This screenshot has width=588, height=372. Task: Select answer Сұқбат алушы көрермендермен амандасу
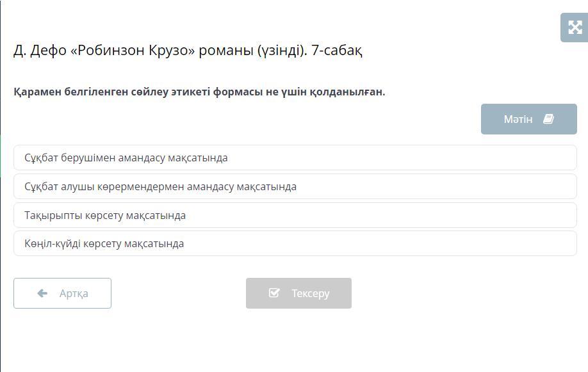click(x=295, y=186)
